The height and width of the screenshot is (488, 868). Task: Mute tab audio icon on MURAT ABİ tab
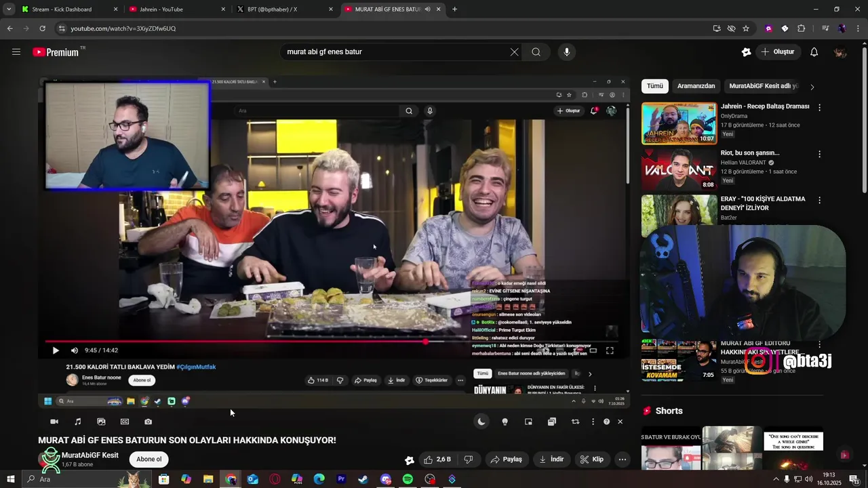coord(428,9)
